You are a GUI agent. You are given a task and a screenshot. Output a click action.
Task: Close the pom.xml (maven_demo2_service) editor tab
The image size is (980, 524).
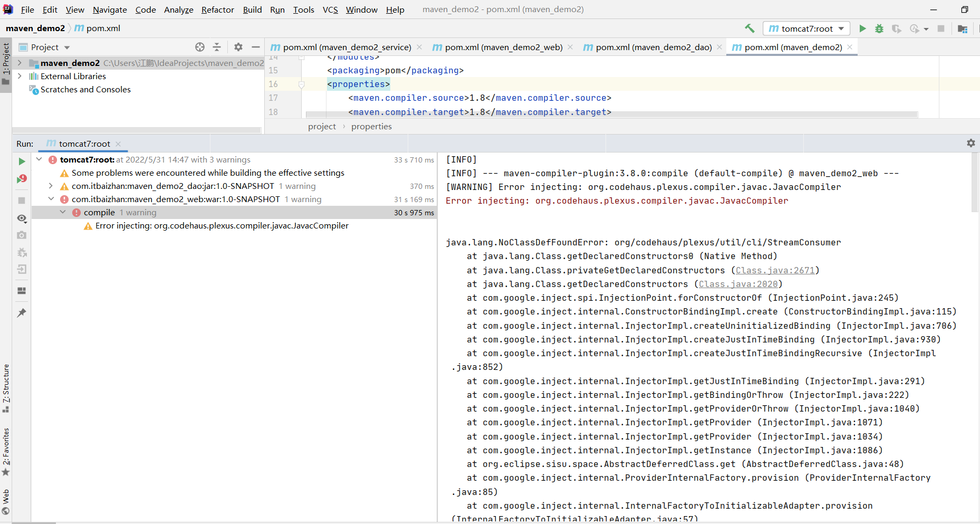[x=419, y=47]
